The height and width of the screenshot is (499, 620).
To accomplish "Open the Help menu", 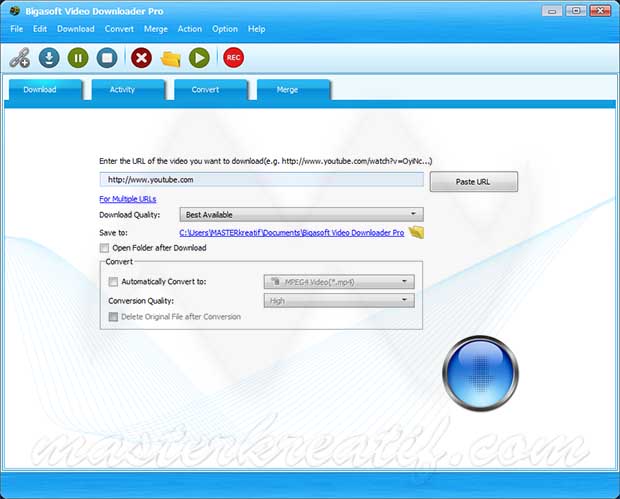I will [256, 29].
